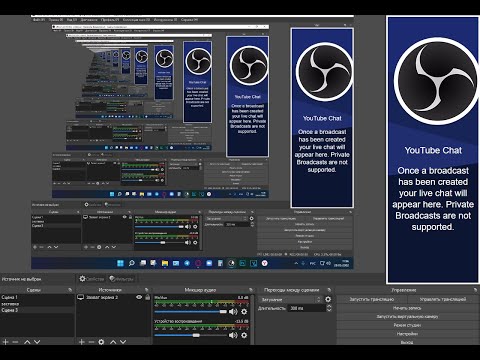
Task: Float the Микшер аудио dock panel
Action: tap(251, 290)
